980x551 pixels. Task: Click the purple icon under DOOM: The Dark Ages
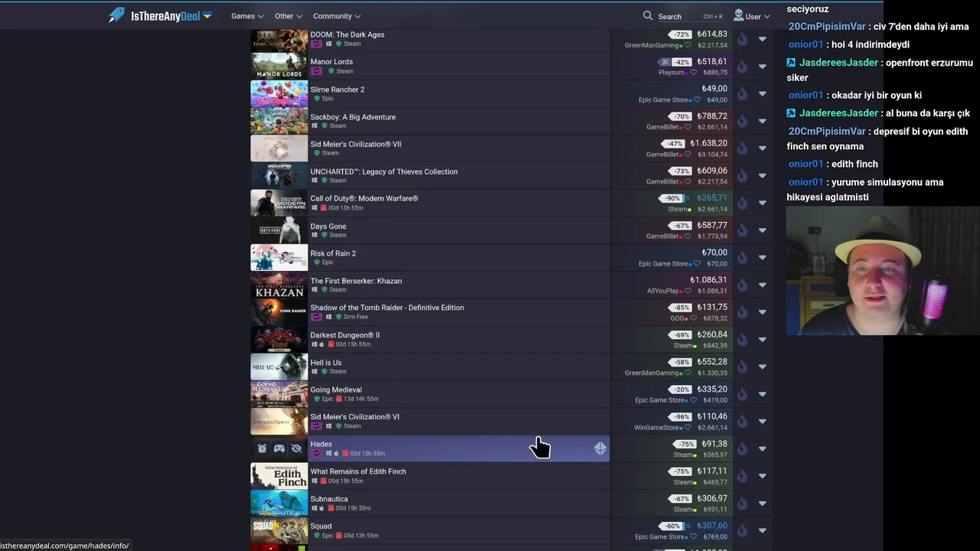tap(316, 44)
